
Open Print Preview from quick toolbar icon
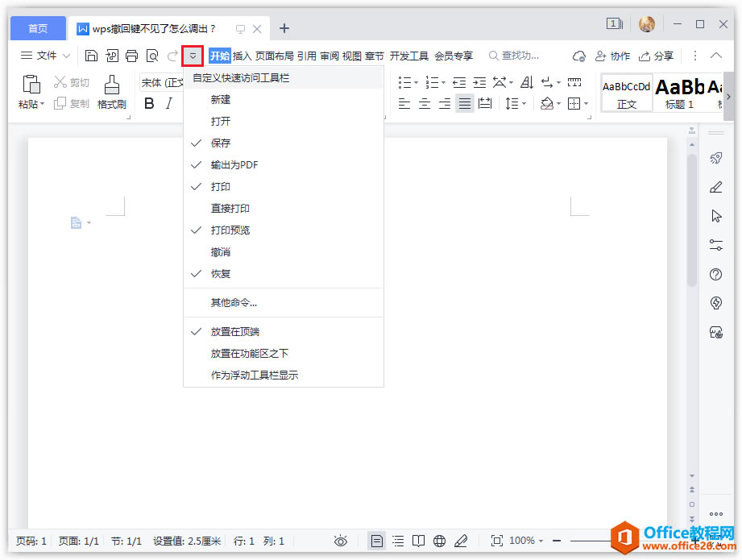[152, 56]
